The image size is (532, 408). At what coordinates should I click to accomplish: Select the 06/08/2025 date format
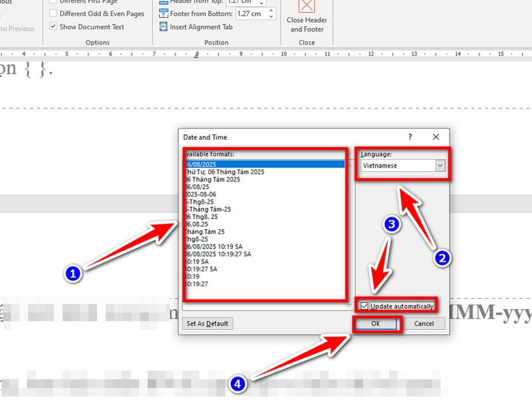(265, 164)
